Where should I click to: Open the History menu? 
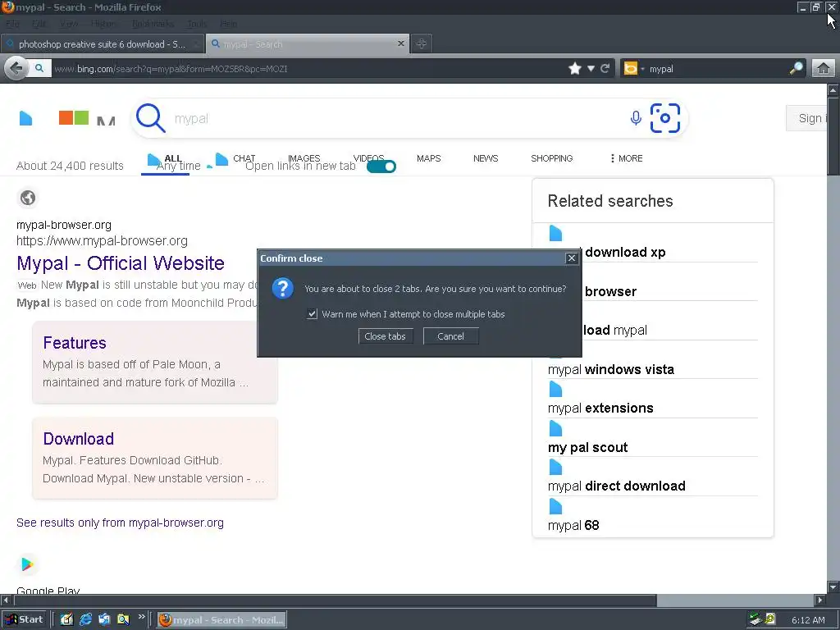pos(103,24)
